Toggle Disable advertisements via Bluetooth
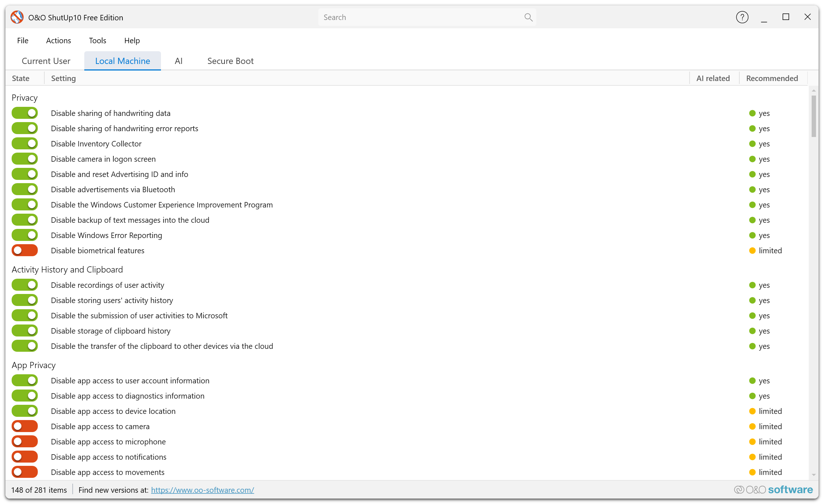 25,189
